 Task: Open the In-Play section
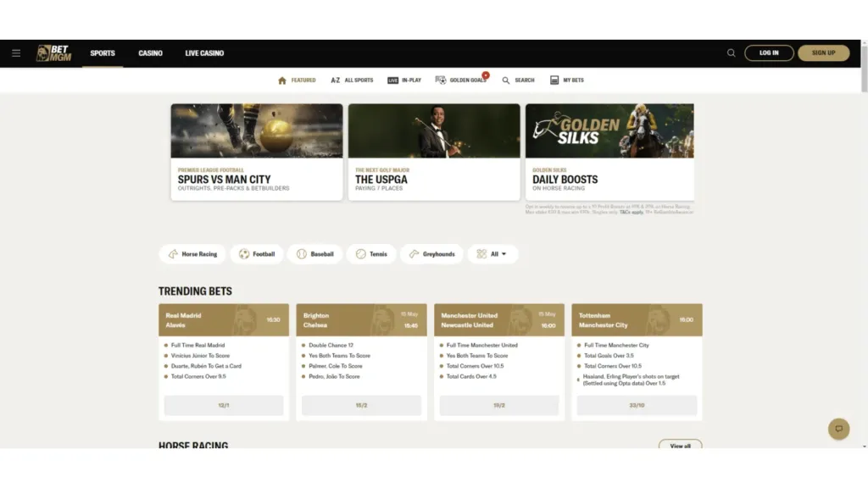coord(404,80)
